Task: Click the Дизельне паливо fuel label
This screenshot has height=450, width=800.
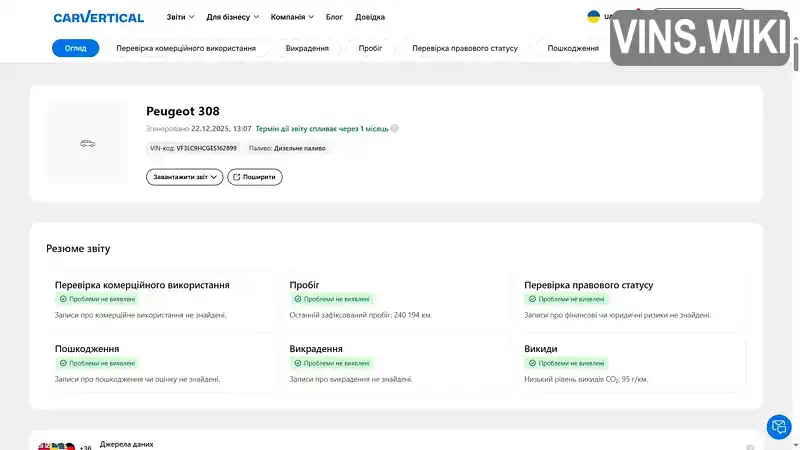Action: pos(299,148)
